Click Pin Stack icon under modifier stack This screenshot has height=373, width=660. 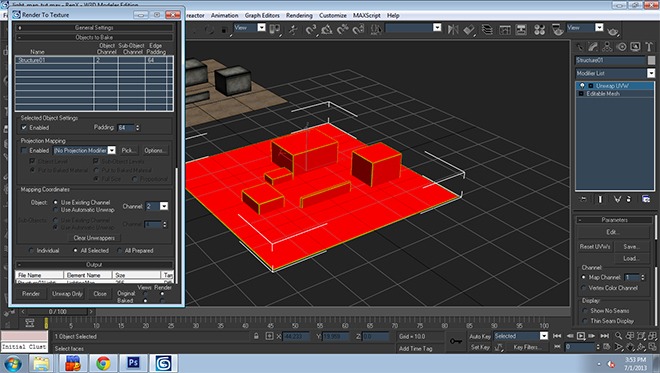pyautogui.click(x=583, y=199)
